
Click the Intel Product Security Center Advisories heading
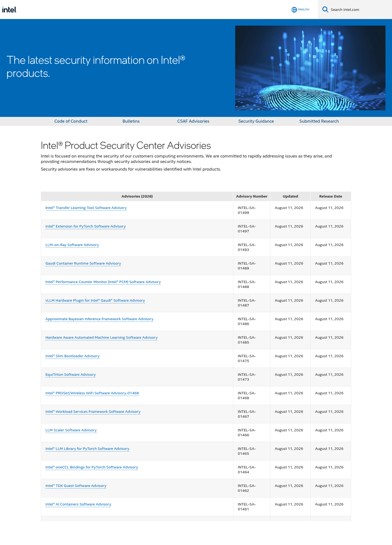[126, 146]
